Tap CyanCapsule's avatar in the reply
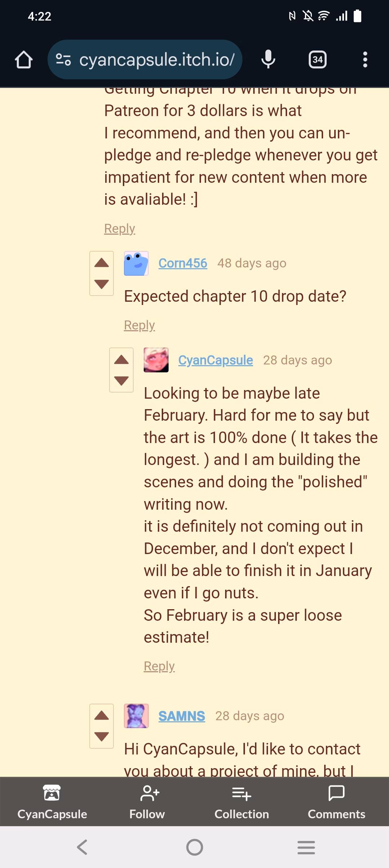Image resolution: width=389 pixels, height=868 pixels. pos(156,360)
